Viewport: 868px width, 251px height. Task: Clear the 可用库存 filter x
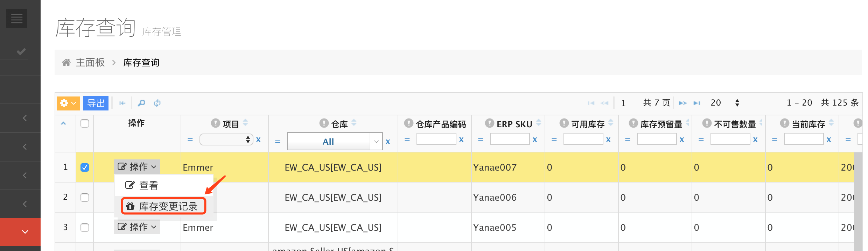[x=608, y=139]
